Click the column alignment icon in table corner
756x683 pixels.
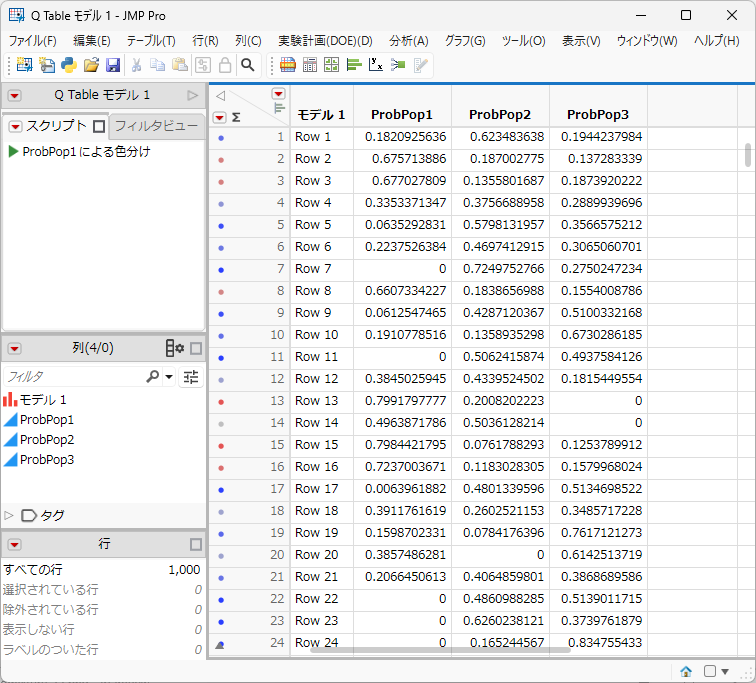[279, 108]
